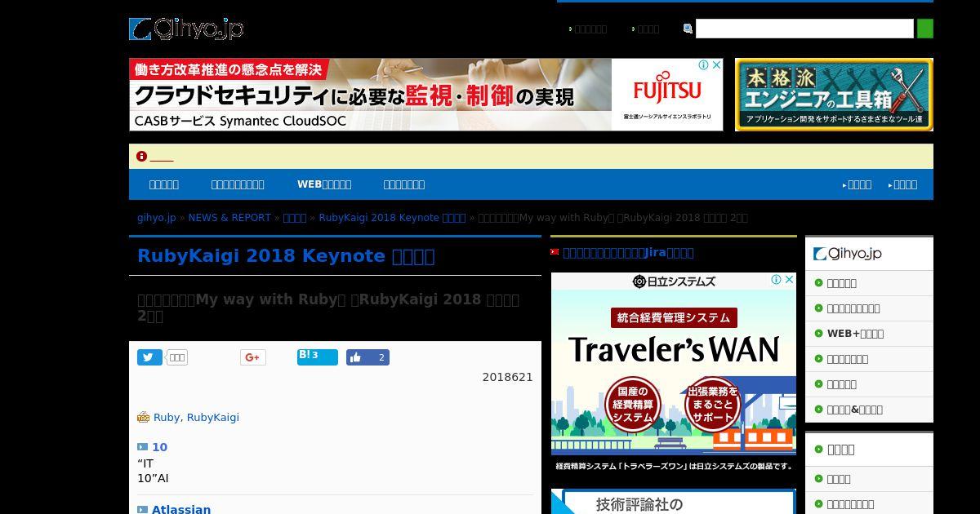Open NEWS & REPORT in the breadcrumb
The height and width of the screenshot is (514, 980).
click(229, 218)
